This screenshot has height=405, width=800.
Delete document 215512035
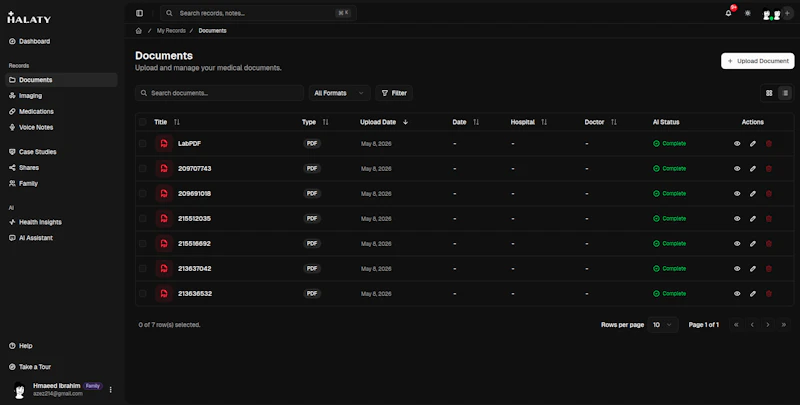pyautogui.click(x=769, y=219)
